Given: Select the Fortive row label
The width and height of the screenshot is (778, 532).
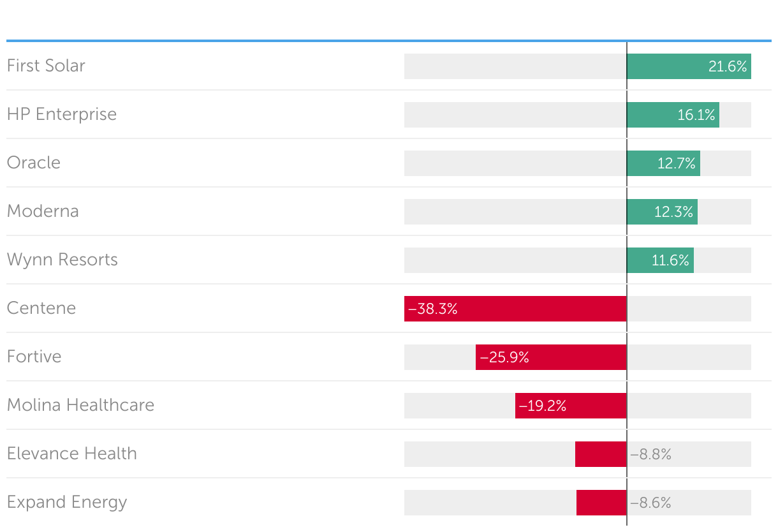Looking at the screenshot, I should 34,357.
